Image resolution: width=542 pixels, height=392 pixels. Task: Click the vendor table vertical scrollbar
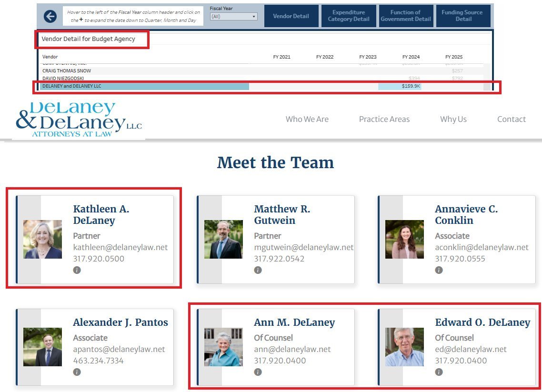(x=487, y=77)
